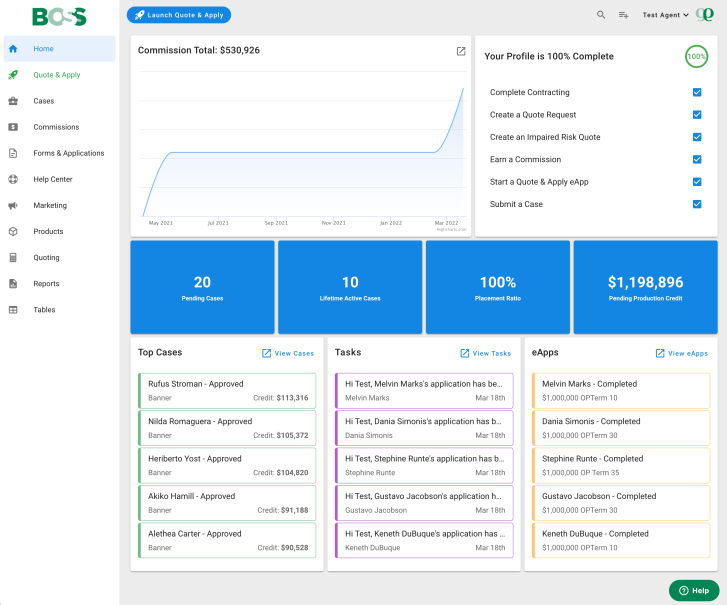
Task: Click the Quote & Apply rocket icon
Action: pyautogui.click(x=13, y=75)
